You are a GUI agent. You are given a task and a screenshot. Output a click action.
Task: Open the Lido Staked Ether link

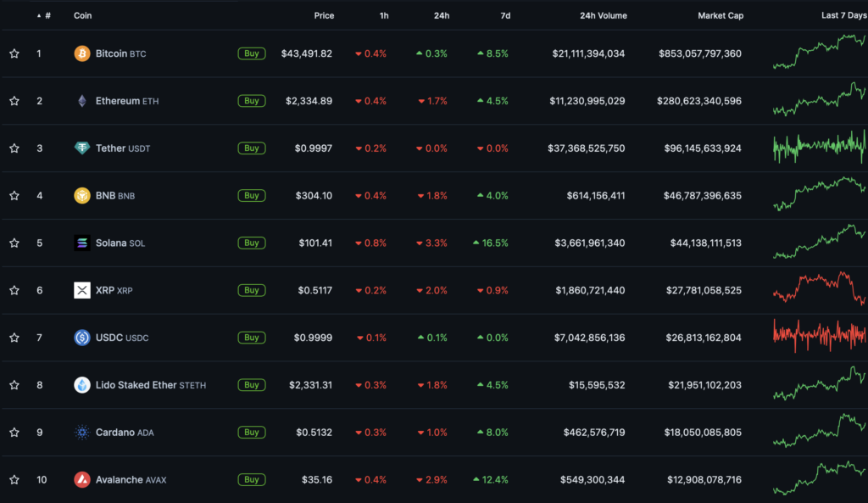[x=136, y=385]
